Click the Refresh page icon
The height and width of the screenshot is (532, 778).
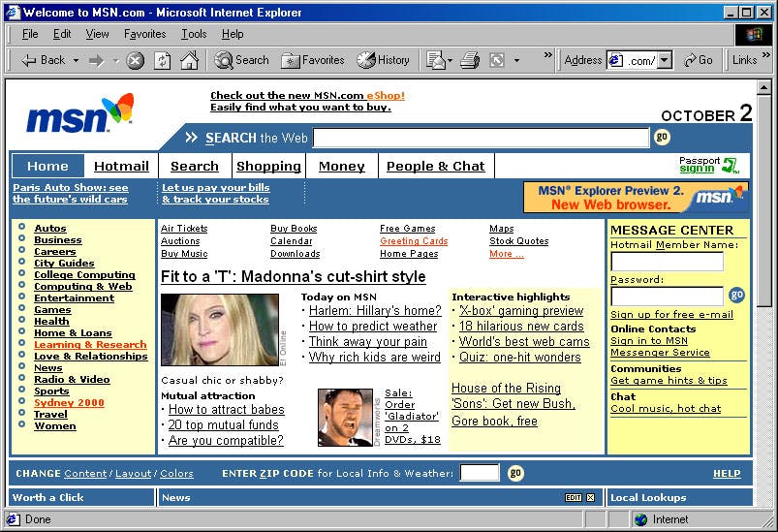(x=162, y=60)
